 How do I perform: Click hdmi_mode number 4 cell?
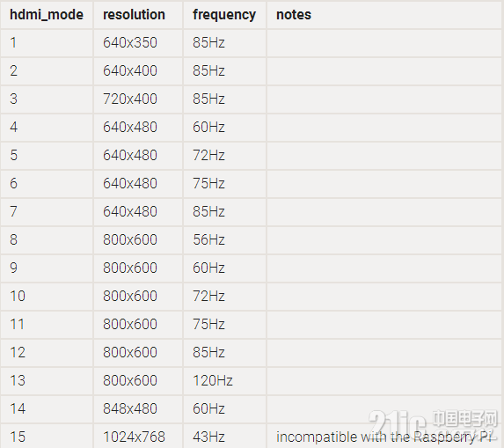coord(47,128)
